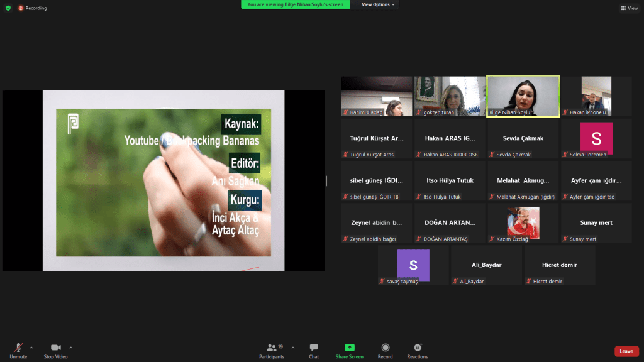644x362 pixels.
Task: Expand audio options arrow next to Unmute
Action: [x=31, y=347]
